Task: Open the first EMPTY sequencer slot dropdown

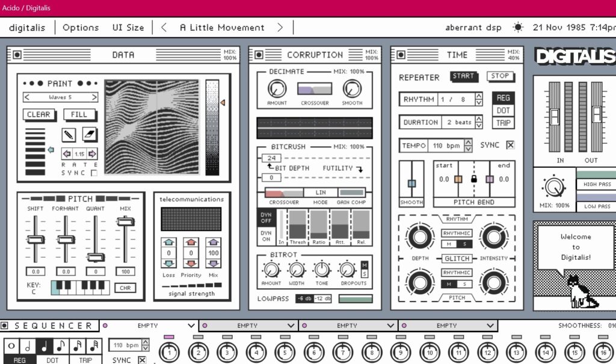Action: [x=147, y=325]
